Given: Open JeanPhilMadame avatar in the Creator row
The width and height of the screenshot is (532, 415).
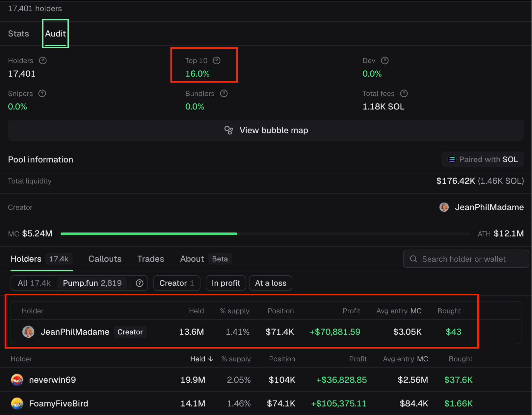Looking at the screenshot, I should pyautogui.click(x=28, y=332).
